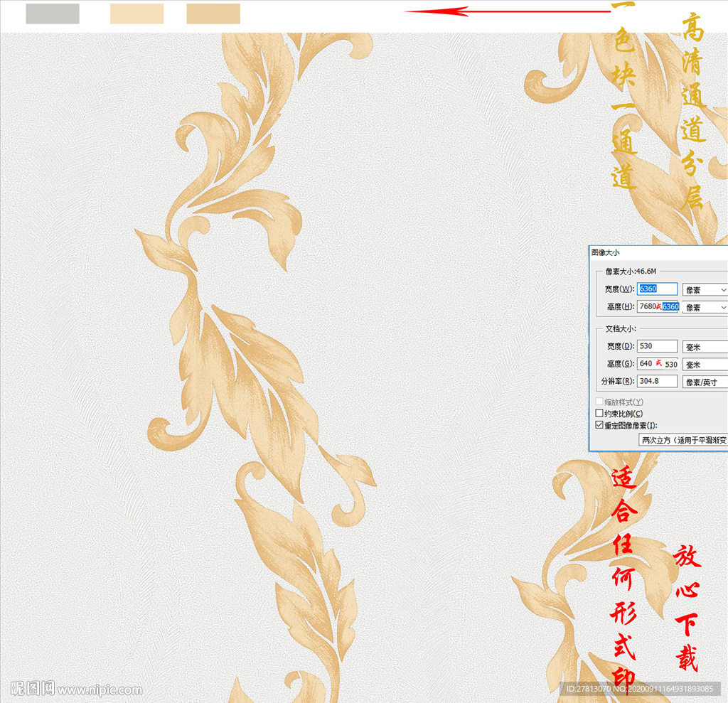Open the width unit dropdown 像素
Image resolution: width=728 pixels, height=703 pixels.
(705, 290)
